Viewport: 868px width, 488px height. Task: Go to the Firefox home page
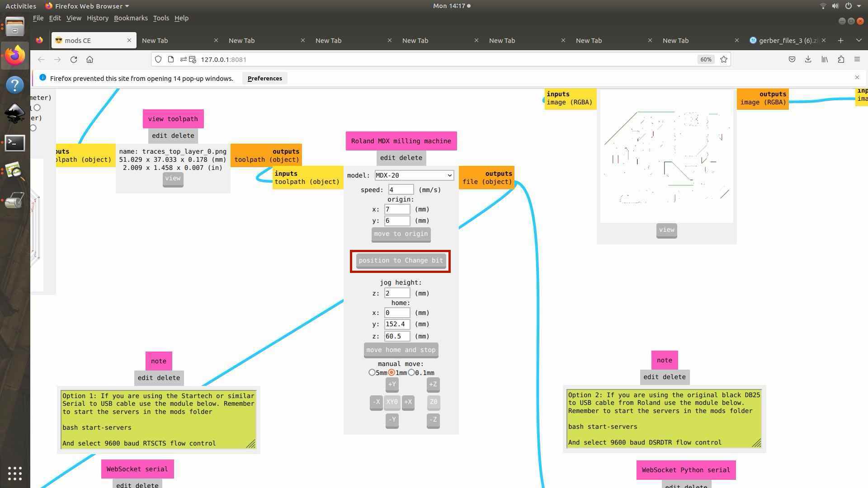90,60
